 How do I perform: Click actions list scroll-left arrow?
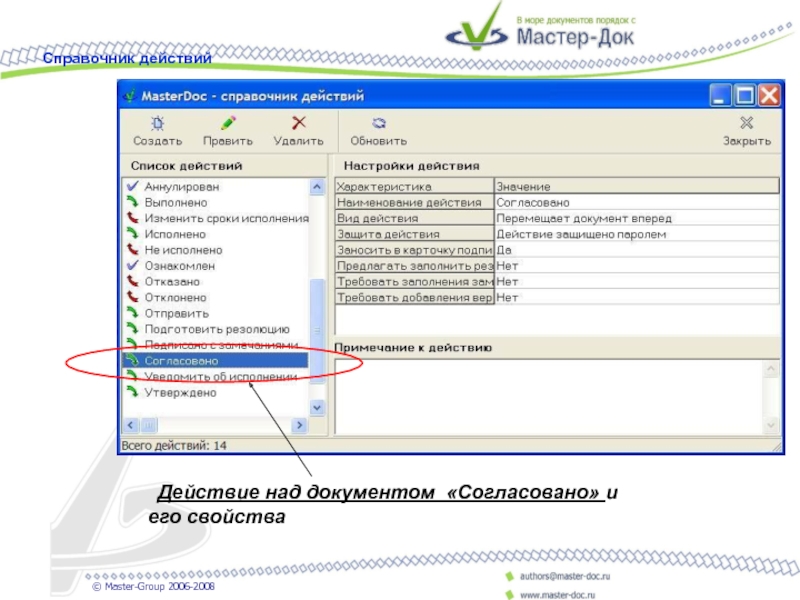pos(131,424)
